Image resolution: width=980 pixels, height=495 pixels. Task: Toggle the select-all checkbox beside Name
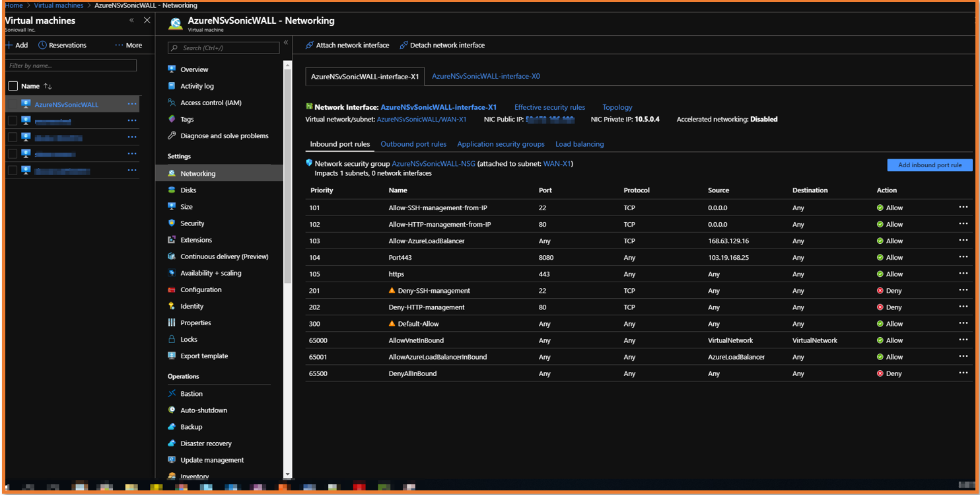13,86
